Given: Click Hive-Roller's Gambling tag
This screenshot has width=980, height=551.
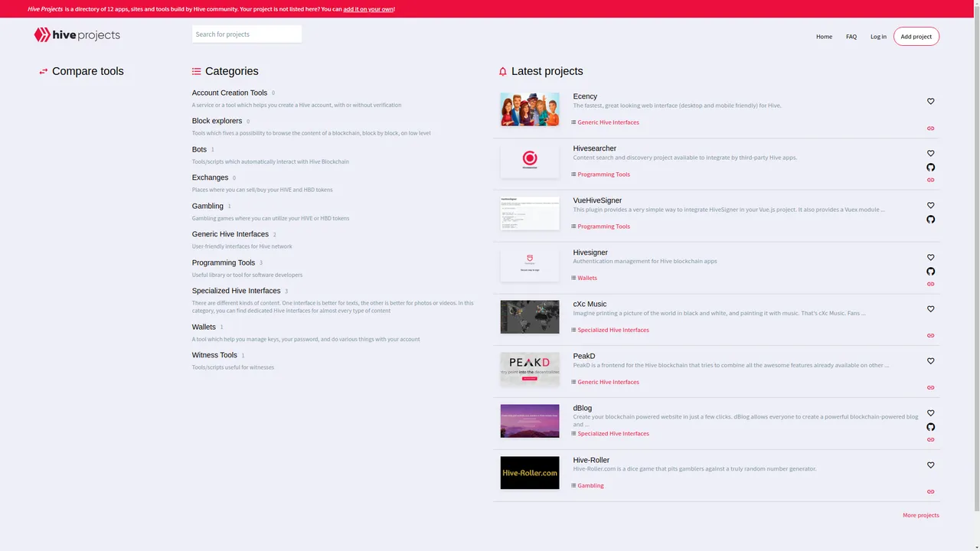Looking at the screenshot, I should point(590,485).
